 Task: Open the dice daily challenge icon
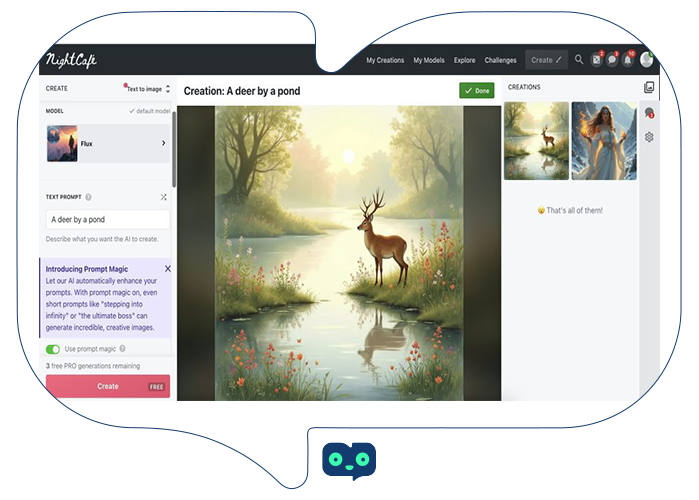point(597,60)
